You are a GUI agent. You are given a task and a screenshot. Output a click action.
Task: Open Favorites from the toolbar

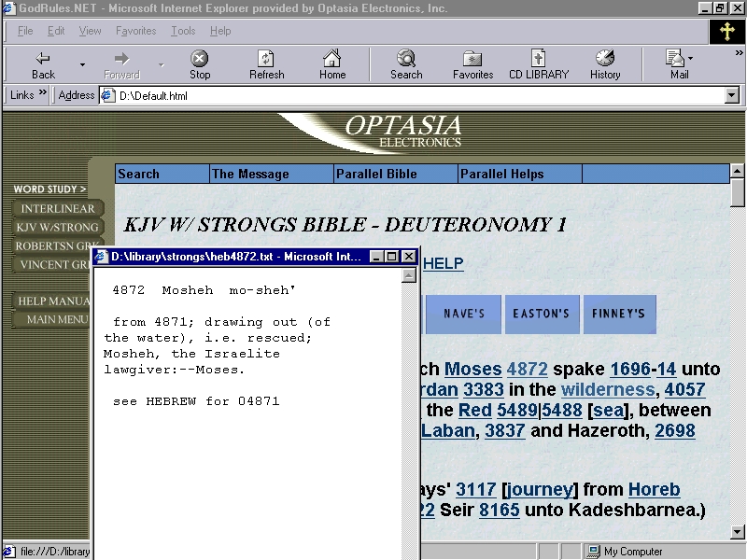(472, 63)
